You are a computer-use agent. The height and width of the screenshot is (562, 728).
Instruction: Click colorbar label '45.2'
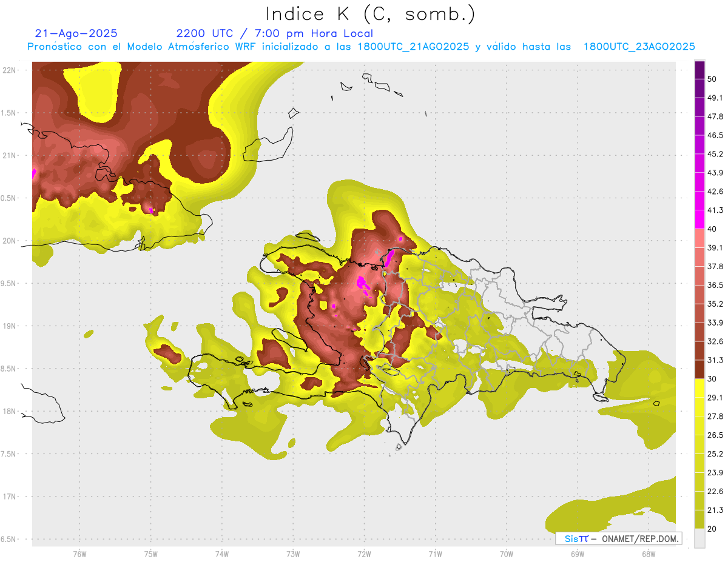pyautogui.click(x=715, y=154)
